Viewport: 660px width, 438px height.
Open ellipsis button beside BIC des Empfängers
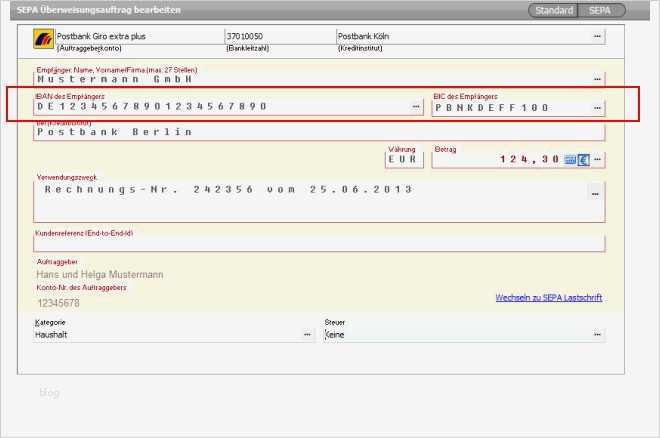tap(597, 108)
